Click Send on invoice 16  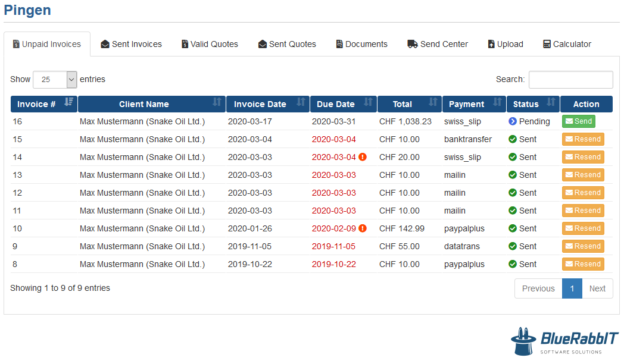578,121
